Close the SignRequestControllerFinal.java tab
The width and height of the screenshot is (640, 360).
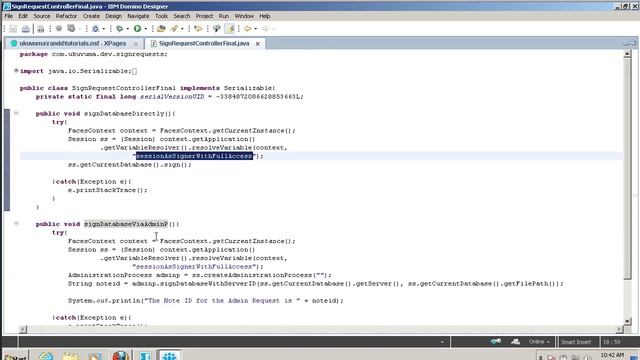coord(258,43)
